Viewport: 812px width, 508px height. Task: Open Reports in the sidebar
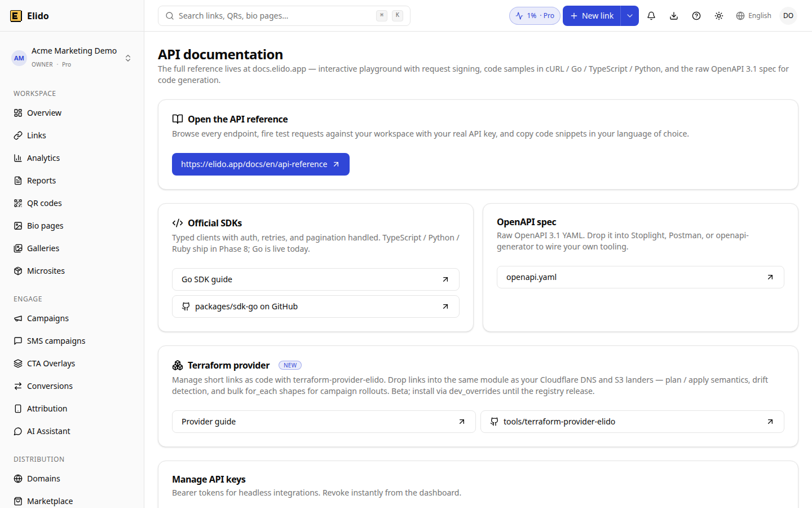pos(72,181)
